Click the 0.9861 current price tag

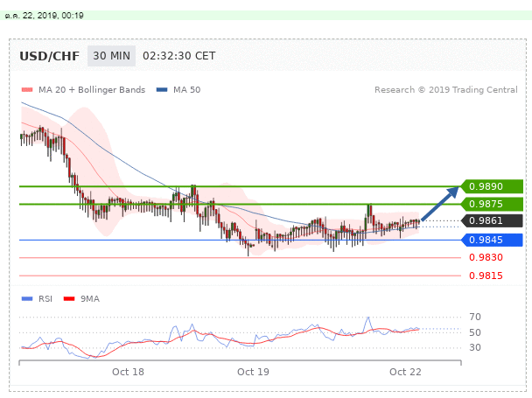coord(492,220)
